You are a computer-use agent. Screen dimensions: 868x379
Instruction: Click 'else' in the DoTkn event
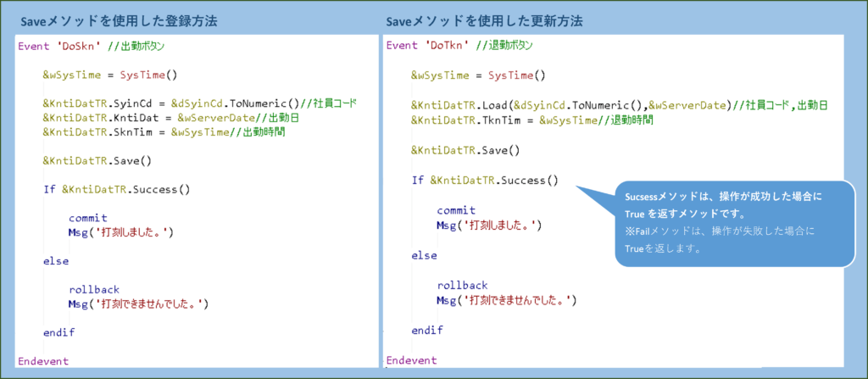pos(424,255)
